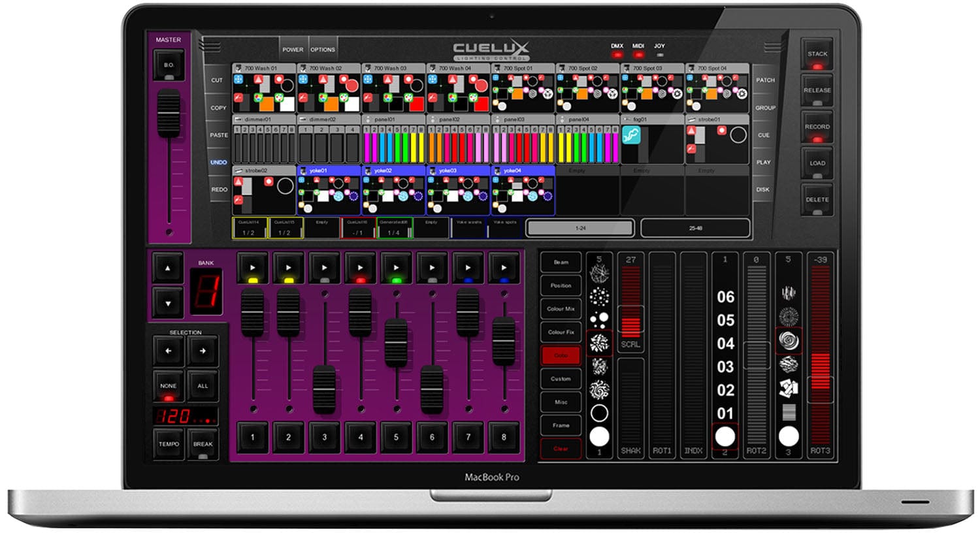
Task: Toggle the NONE selection button
Action: [x=168, y=386]
